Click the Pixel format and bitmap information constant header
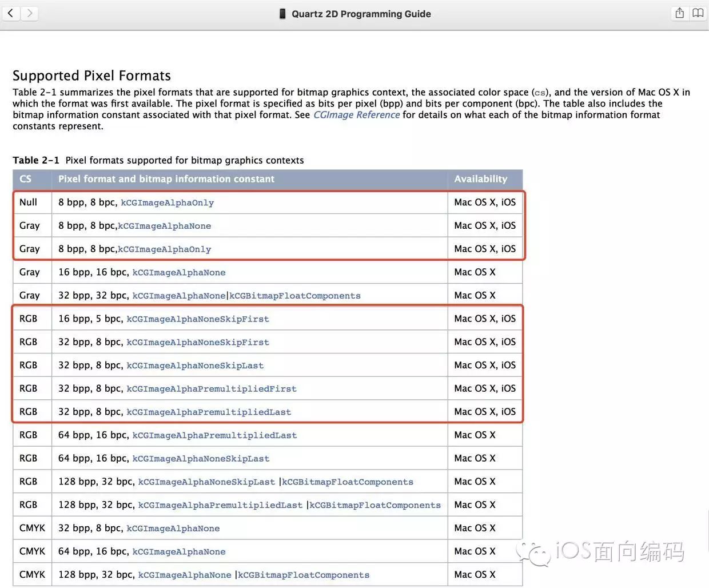 (x=166, y=179)
